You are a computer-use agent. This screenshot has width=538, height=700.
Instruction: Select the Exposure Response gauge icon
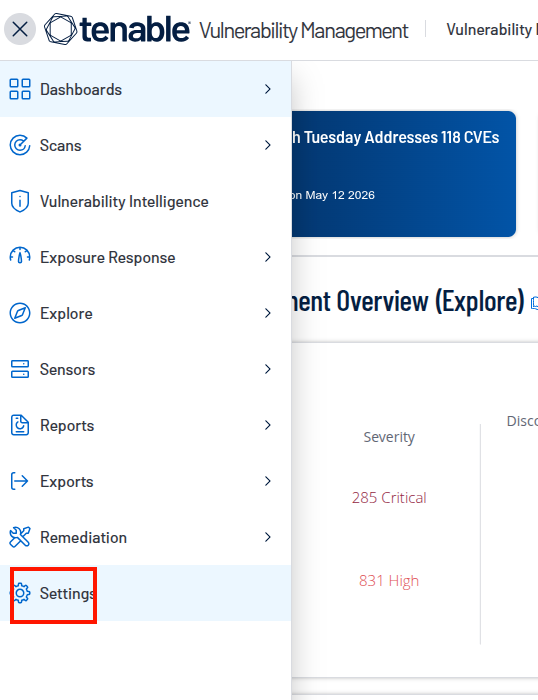20,257
